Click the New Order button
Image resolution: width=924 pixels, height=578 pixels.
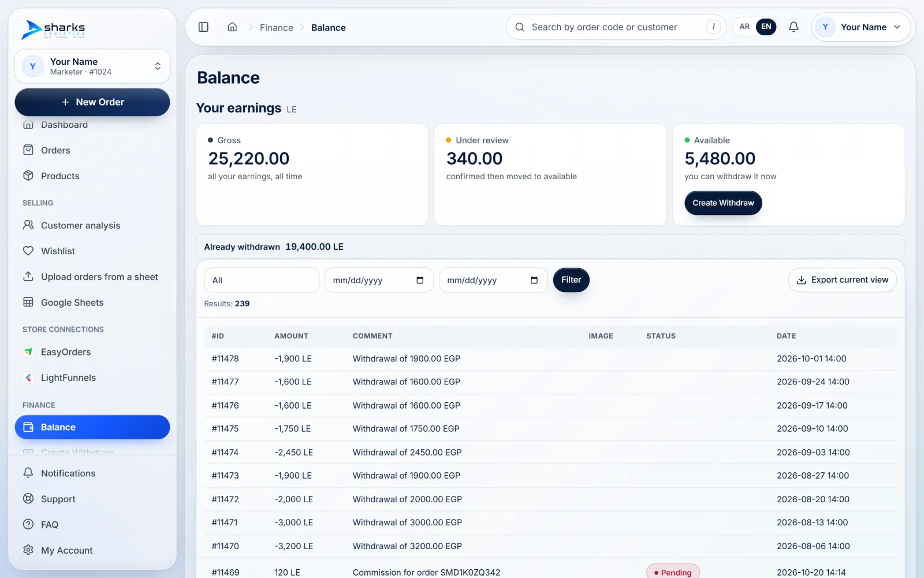pos(92,102)
